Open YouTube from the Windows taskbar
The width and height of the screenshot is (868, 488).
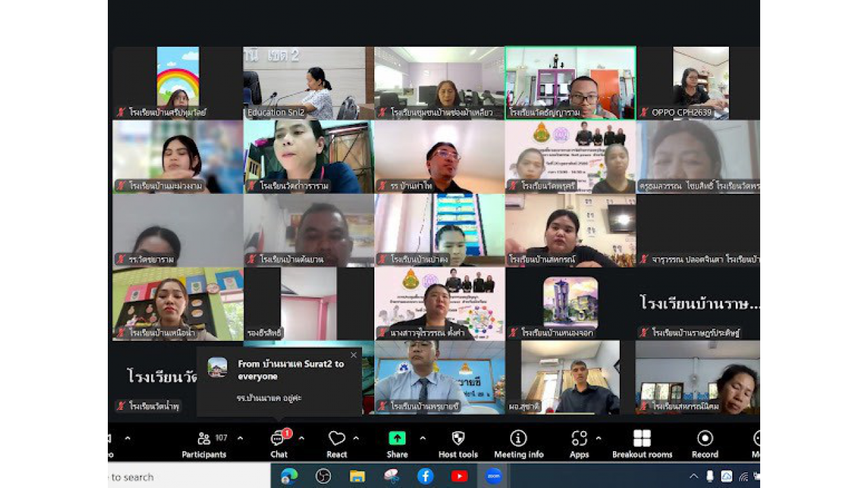tap(459, 476)
